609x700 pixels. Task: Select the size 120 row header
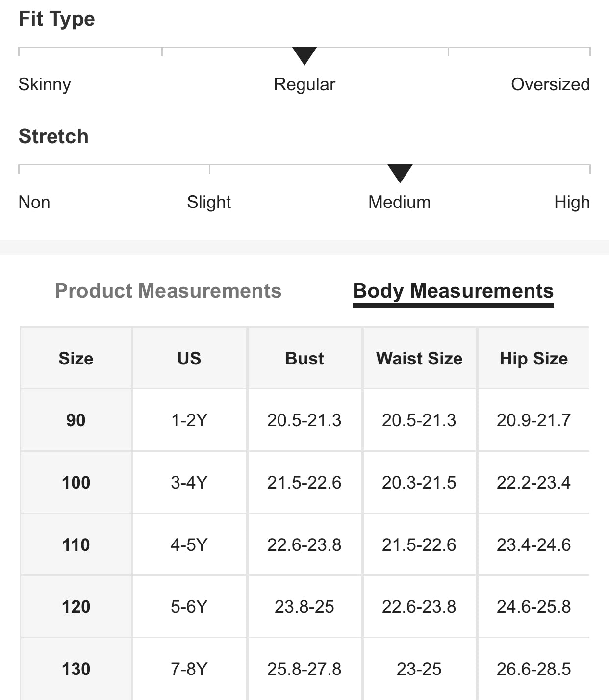(76, 607)
